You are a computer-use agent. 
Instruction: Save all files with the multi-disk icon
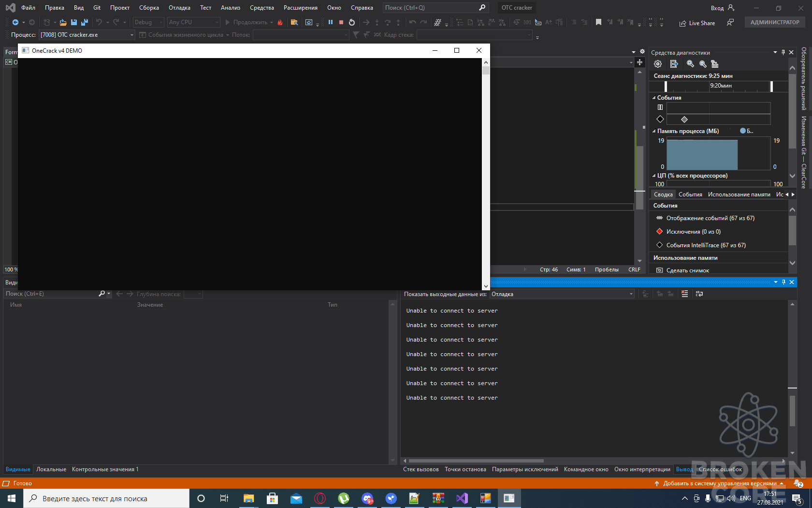coord(85,22)
